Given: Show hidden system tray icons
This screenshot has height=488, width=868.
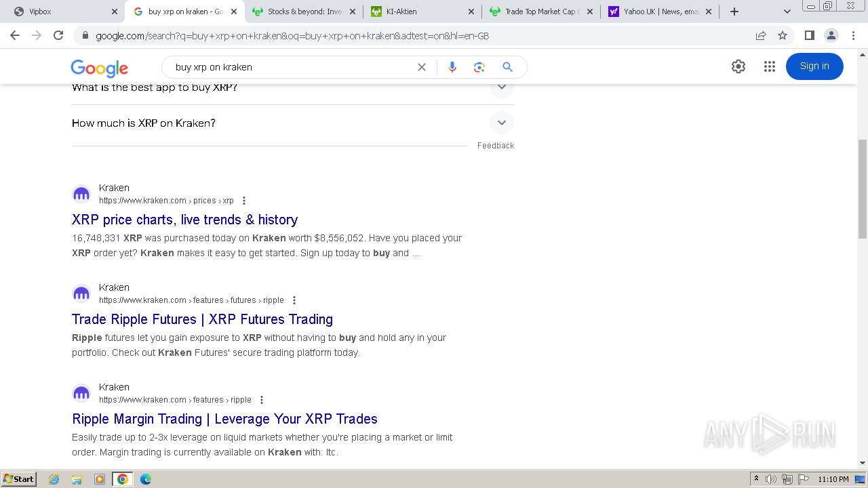Looking at the screenshot, I should pyautogui.click(x=756, y=479).
